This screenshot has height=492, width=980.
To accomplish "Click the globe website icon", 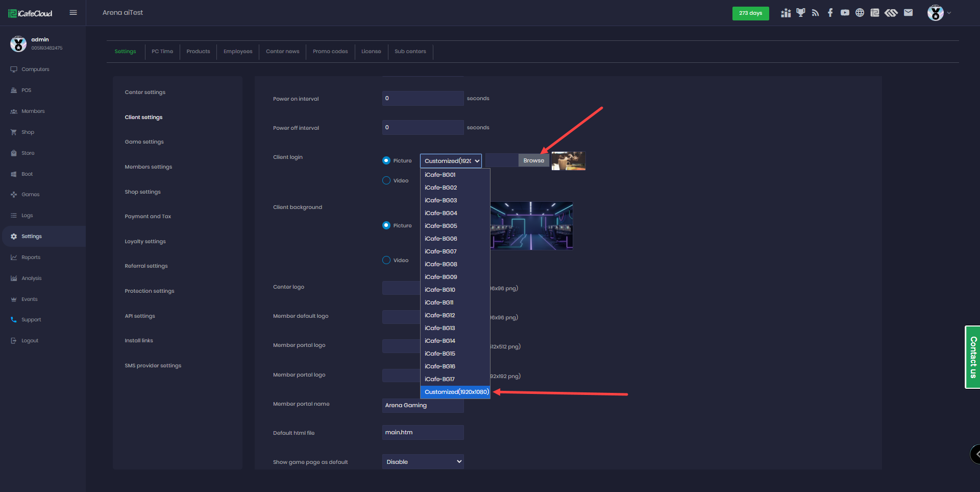I will 860,13.
